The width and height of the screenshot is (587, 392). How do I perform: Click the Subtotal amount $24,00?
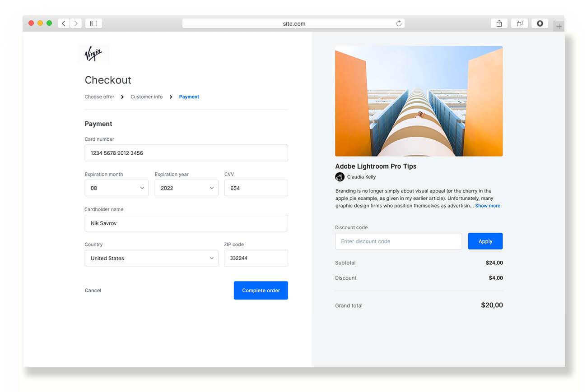coord(494,263)
